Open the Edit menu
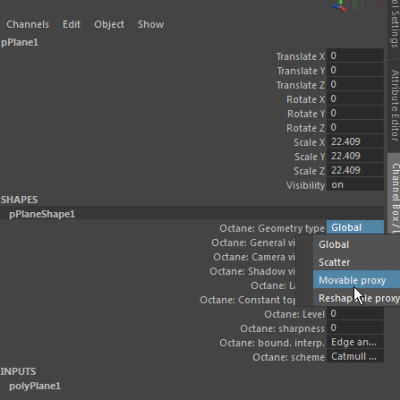 click(x=72, y=24)
